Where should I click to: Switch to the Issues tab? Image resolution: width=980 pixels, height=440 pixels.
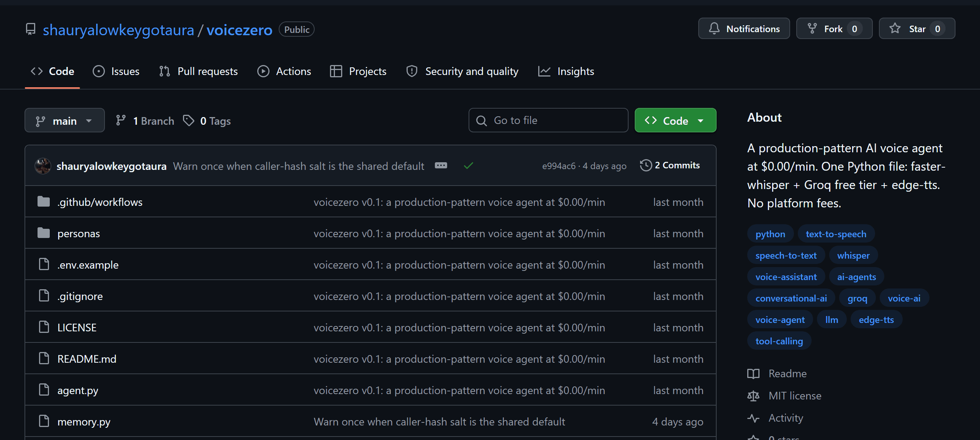[x=116, y=71]
